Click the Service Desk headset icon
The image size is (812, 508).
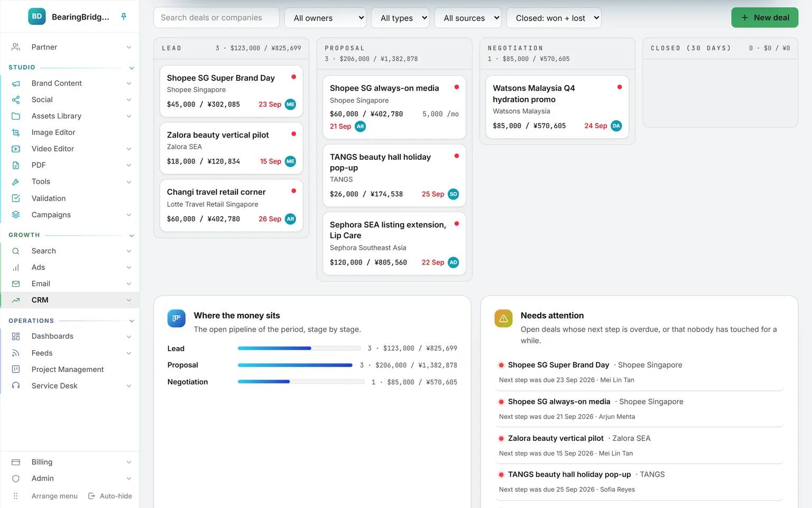click(16, 386)
